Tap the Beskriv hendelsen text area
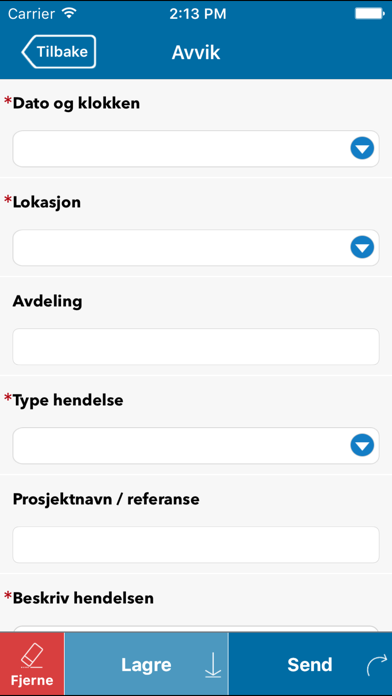 coord(196,629)
